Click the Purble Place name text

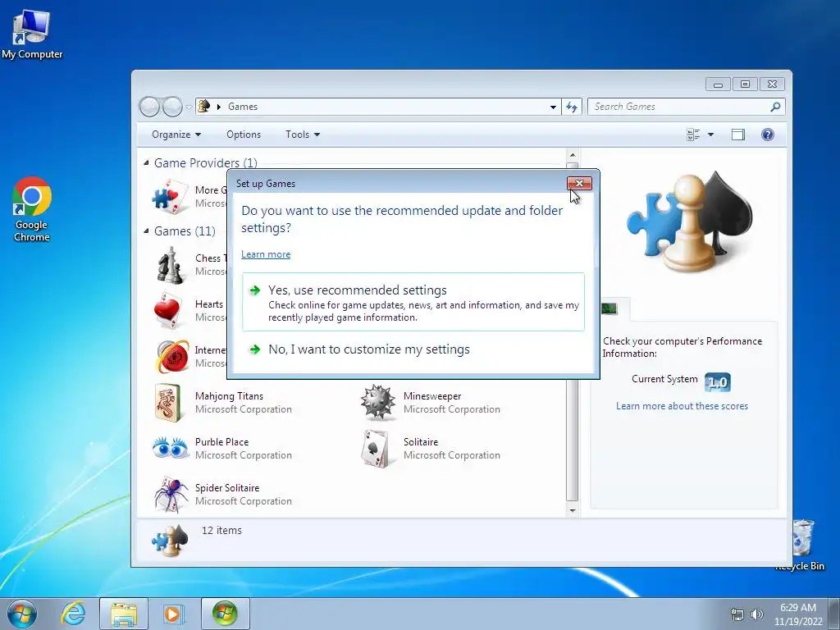[x=221, y=442]
